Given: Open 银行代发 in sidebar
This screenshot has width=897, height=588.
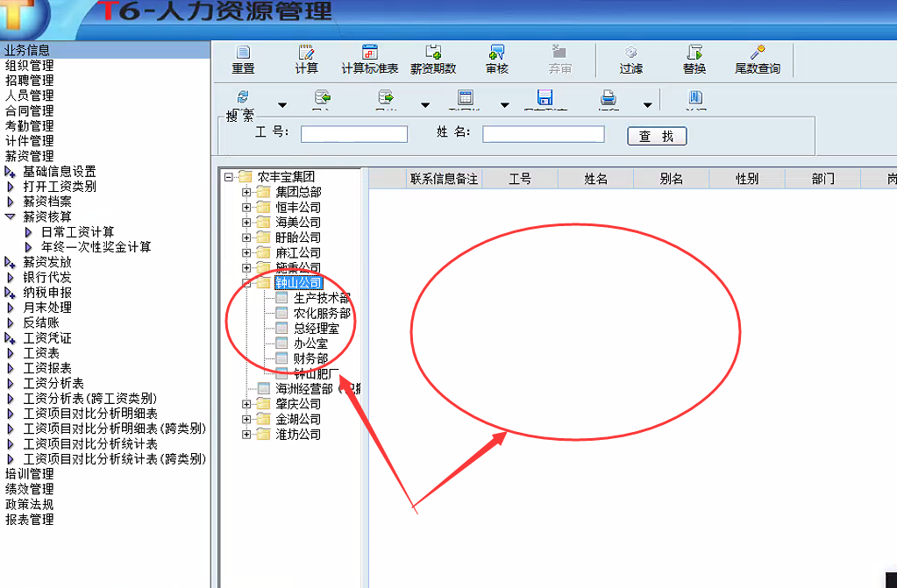Looking at the screenshot, I should (x=47, y=278).
